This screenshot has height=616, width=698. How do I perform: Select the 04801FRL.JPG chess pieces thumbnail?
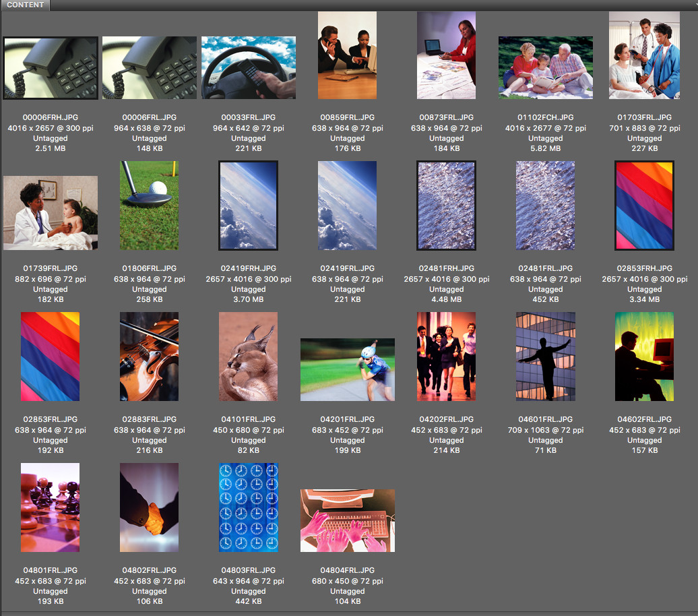[51, 507]
